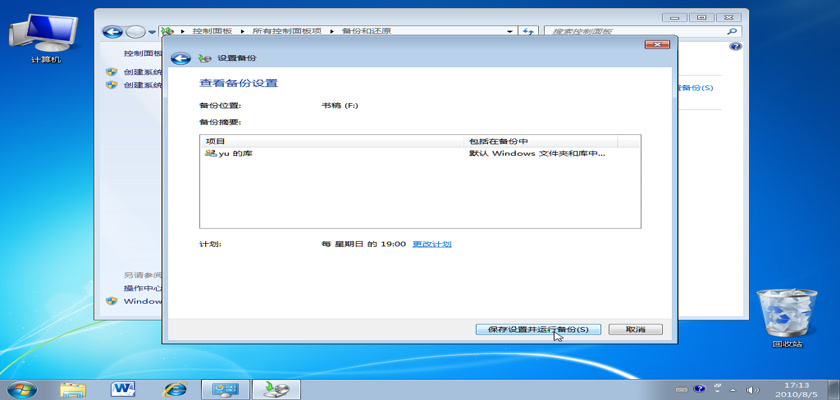Open Word from the taskbar

[124, 388]
